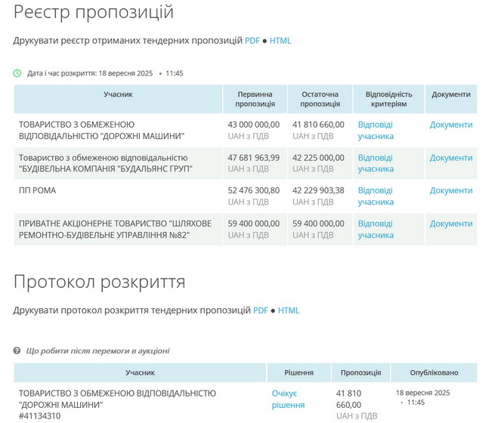504x423 pixels.
Task: Open participant responses for ПП РОМА
Action: (x=376, y=196)
